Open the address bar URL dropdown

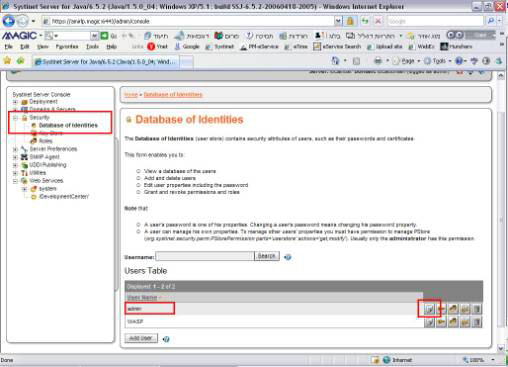[x=338, y=21]
